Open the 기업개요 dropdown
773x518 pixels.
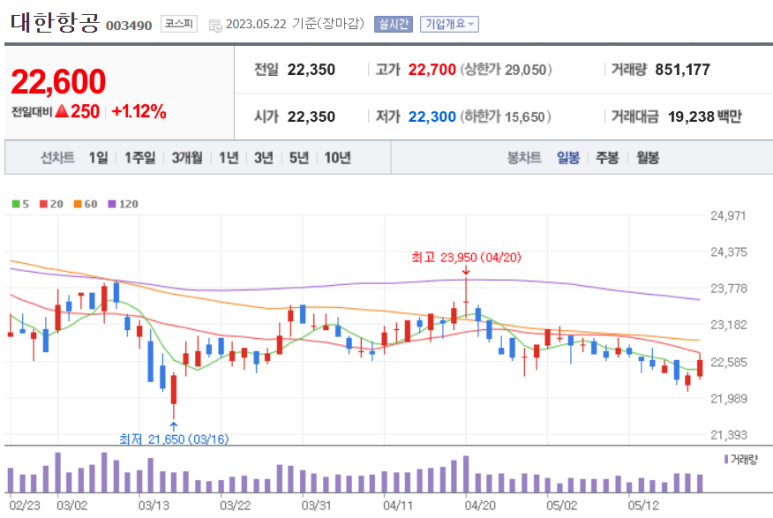click(449, 24)
